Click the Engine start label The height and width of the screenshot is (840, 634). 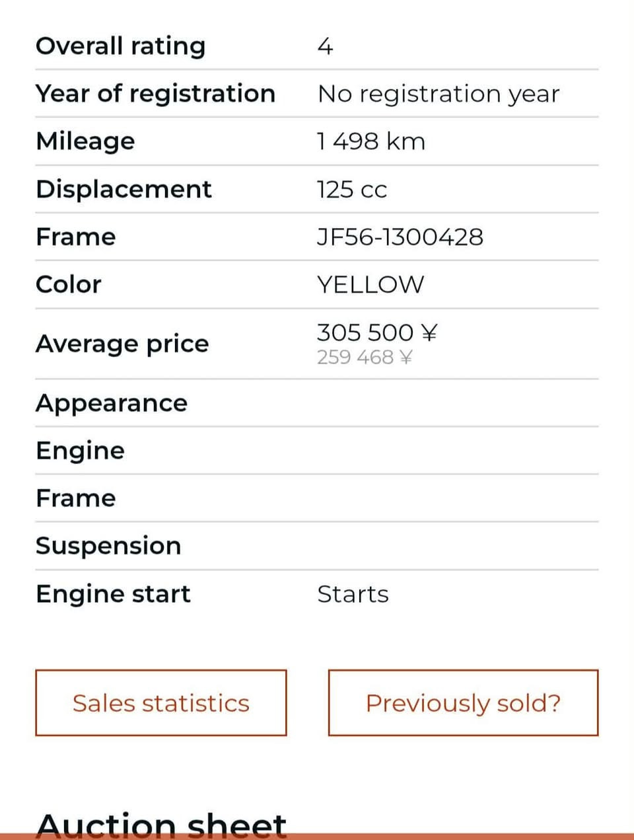pyautogui.click(x=113, y=593)
